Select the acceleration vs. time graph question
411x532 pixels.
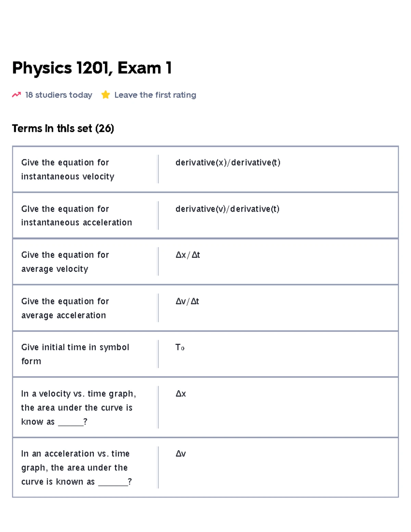pyautogui.click(x=76, y=467)
